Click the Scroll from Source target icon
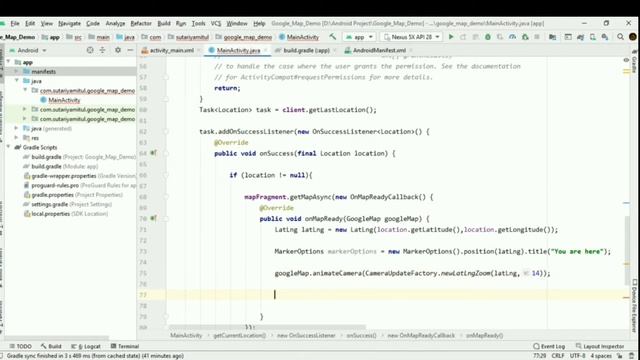Image resolution: width=640 pixels, height=360 pixels. 90,50
